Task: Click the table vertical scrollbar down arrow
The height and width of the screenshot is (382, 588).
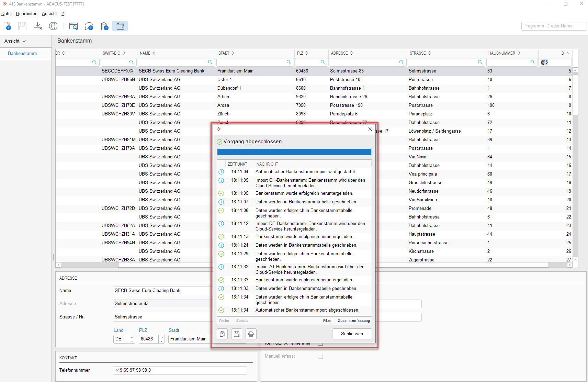Action: coord(575,259)
